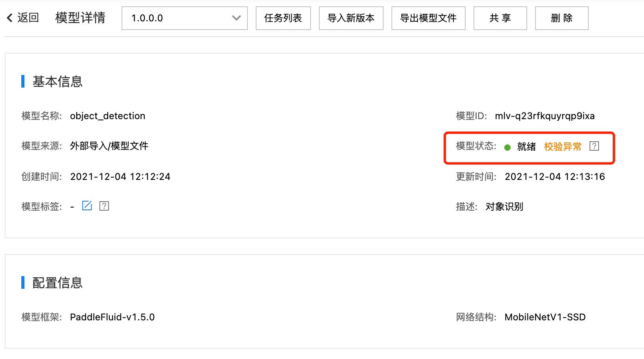Click the green 就绪 status dot
Image resolution: width=644 pixels, height=359 pixels.
click(x=507, y=147)
